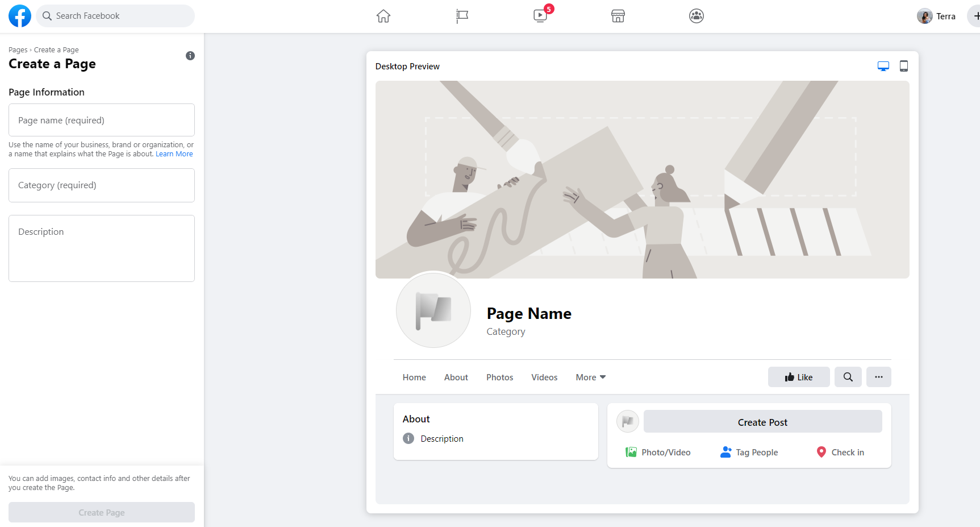Open the Watch video icon

click(540, 16)
